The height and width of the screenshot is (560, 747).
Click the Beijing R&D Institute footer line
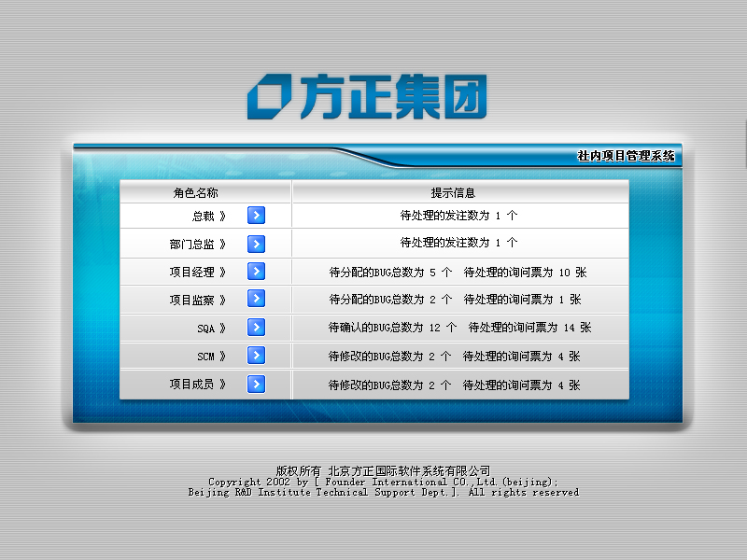[384, 493]
